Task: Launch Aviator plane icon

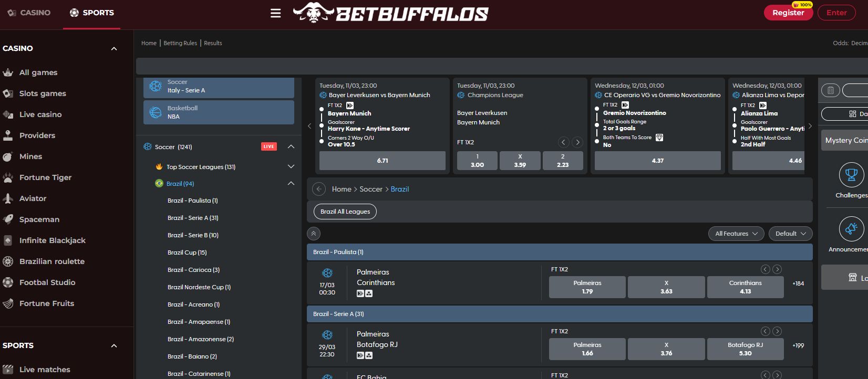Action: (x=8, y=198)
